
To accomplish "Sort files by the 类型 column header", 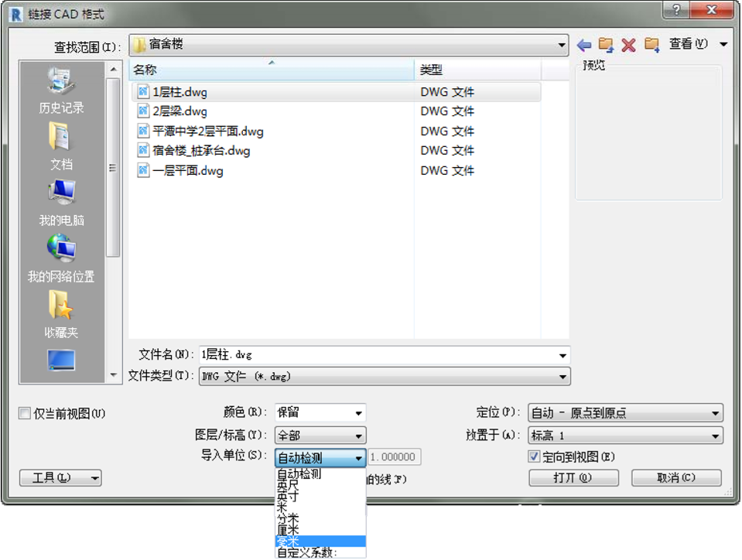I will coord(478,70).
